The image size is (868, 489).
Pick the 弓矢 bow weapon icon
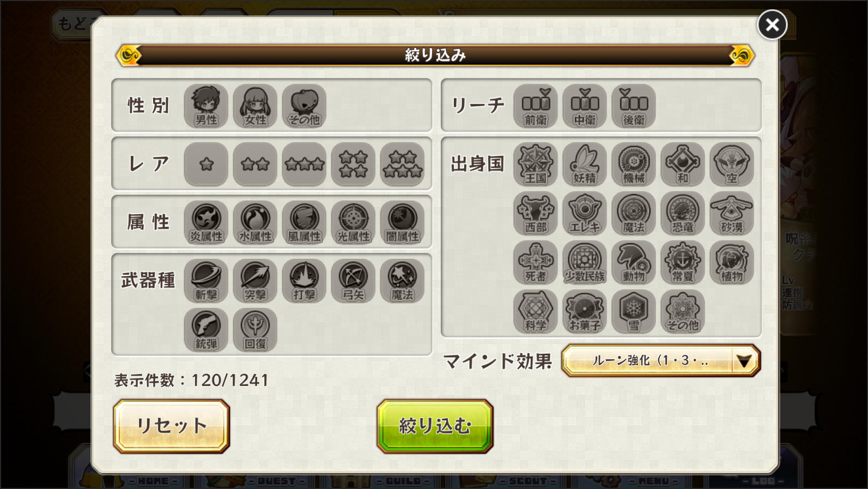click(353, 281)
